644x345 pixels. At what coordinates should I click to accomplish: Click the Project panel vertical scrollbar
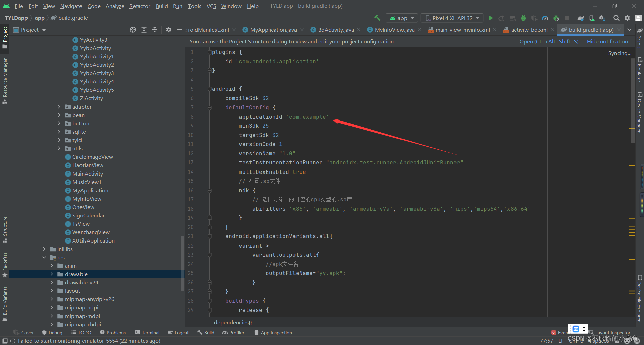pos(182,263)
